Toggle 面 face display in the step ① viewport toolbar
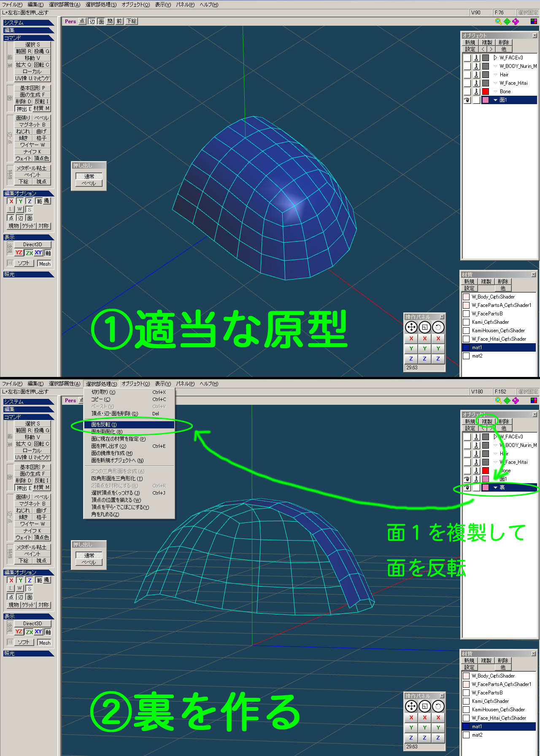Viewport: 540px width, 756px height. [101, 21]
